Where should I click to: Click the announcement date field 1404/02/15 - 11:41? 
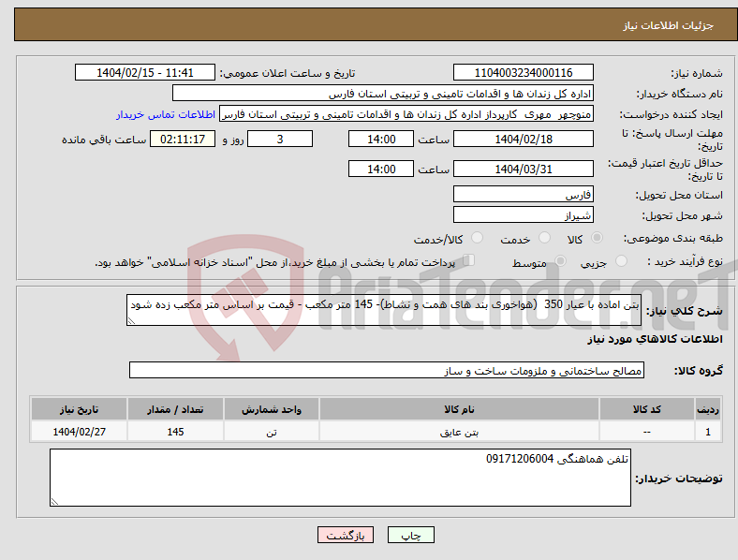tap(145, 73)
